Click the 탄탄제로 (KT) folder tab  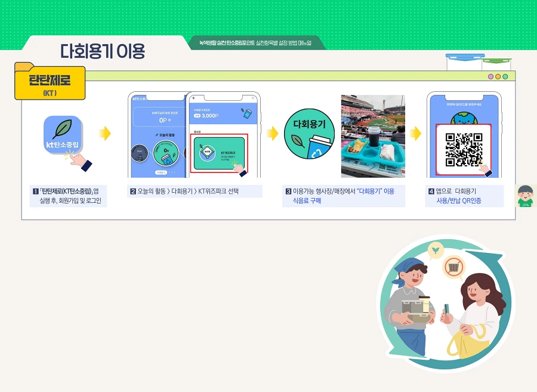[50, 82]
